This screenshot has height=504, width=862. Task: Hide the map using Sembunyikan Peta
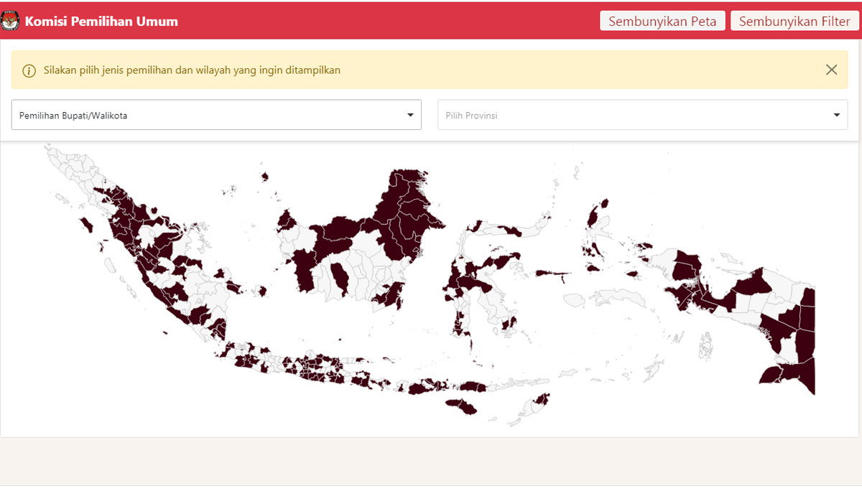tap(662, 21)
